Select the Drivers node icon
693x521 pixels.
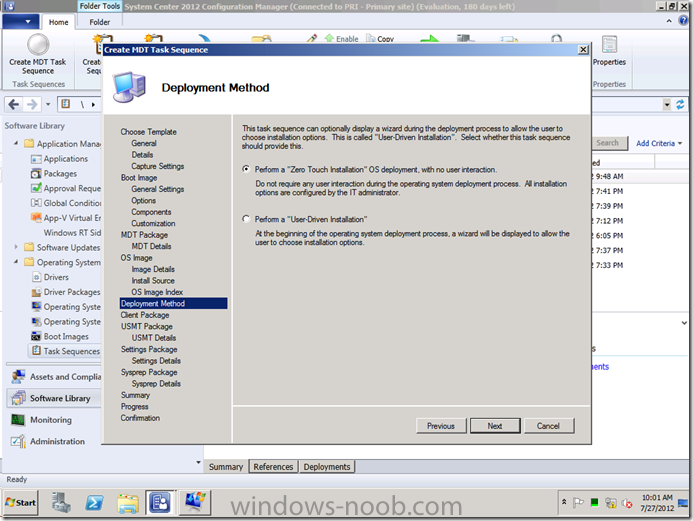(x=37, y=277)
